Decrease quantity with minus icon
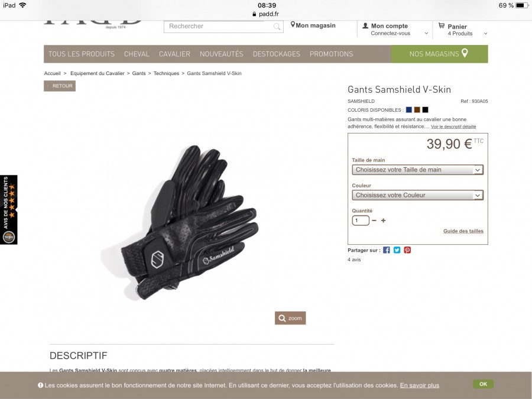 click(x=374, y=220)
